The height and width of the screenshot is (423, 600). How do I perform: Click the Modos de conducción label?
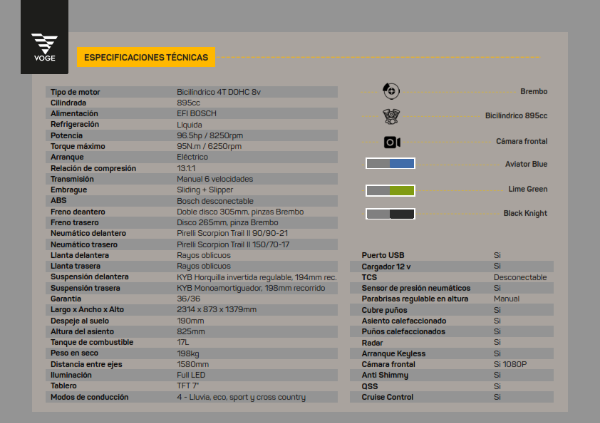click(89, 397)
